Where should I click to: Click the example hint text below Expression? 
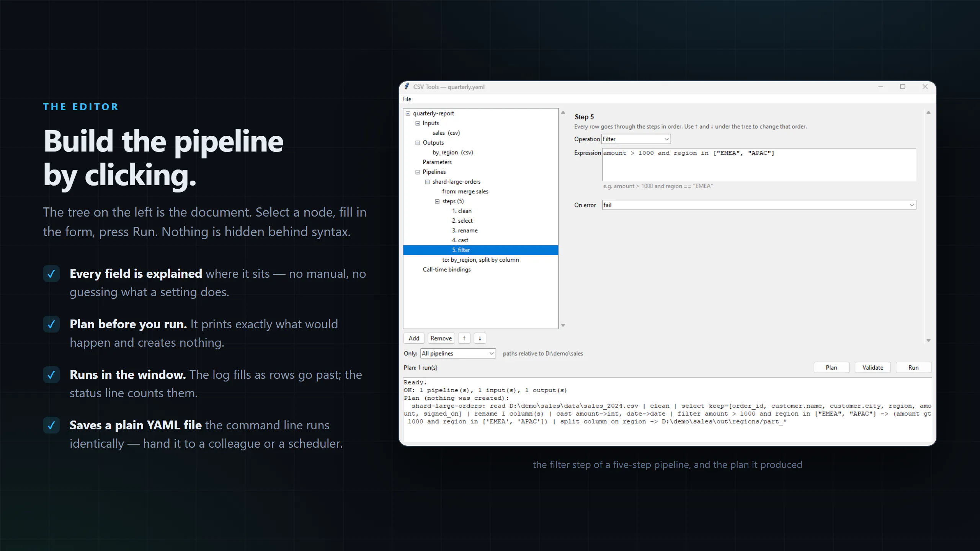(658, 186)
